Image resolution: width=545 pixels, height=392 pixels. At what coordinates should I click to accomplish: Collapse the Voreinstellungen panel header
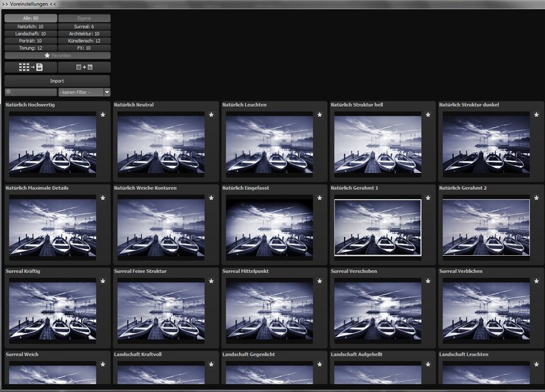(x=29, y=4)
